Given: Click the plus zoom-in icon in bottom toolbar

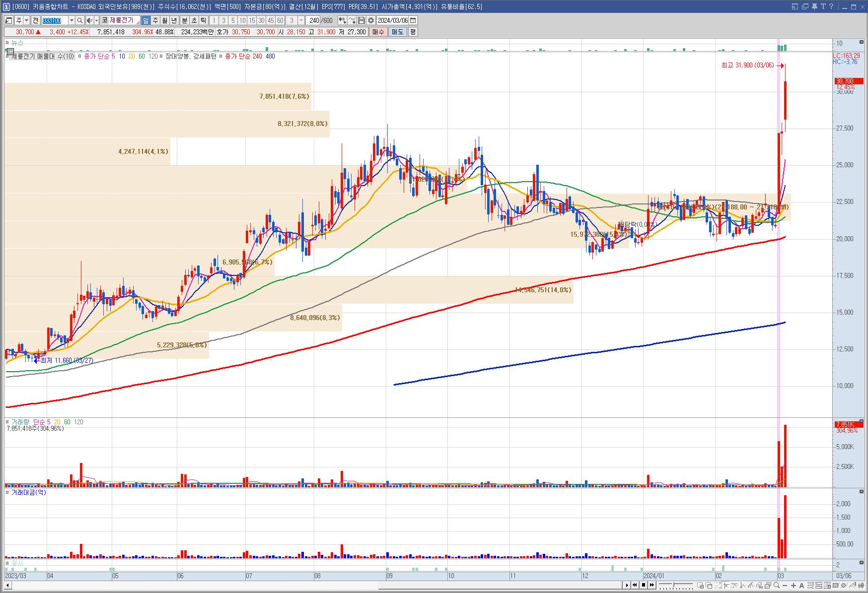Looking at the screenshot, I should [x=794, y=586].
